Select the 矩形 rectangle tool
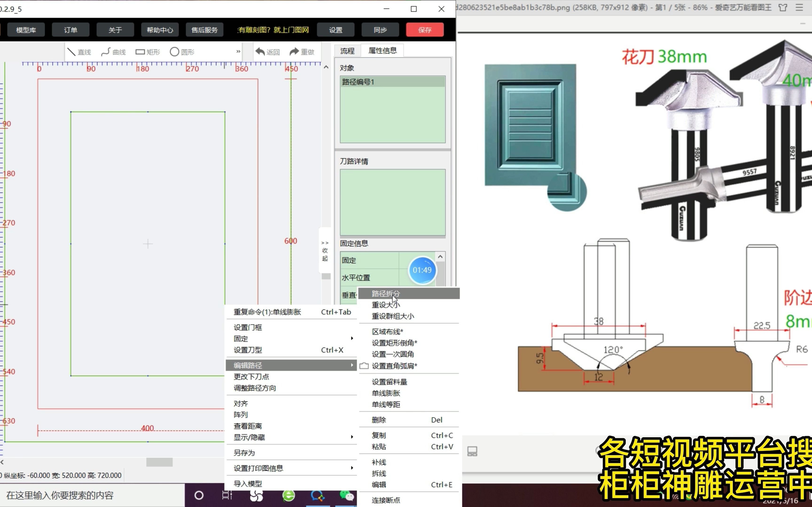This screenshot has width=812, height=507. point(148,52)
